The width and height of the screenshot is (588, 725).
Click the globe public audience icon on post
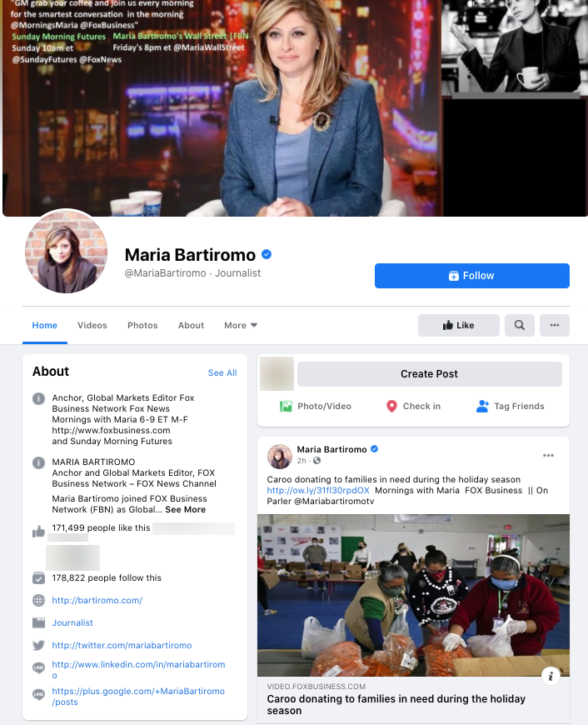tap(316, 461)
